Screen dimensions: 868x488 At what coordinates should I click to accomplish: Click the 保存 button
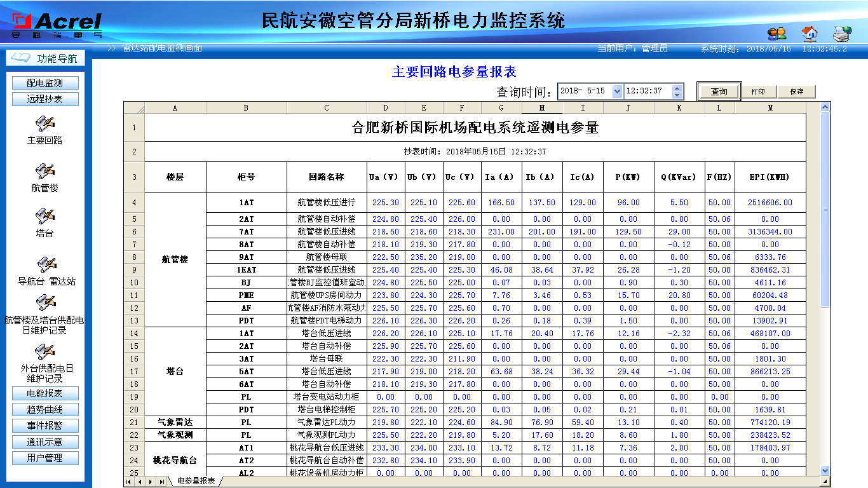[797, 91]
